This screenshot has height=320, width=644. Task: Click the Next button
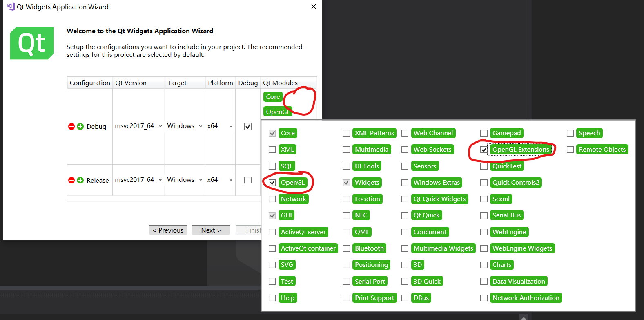tap(211, 230)
